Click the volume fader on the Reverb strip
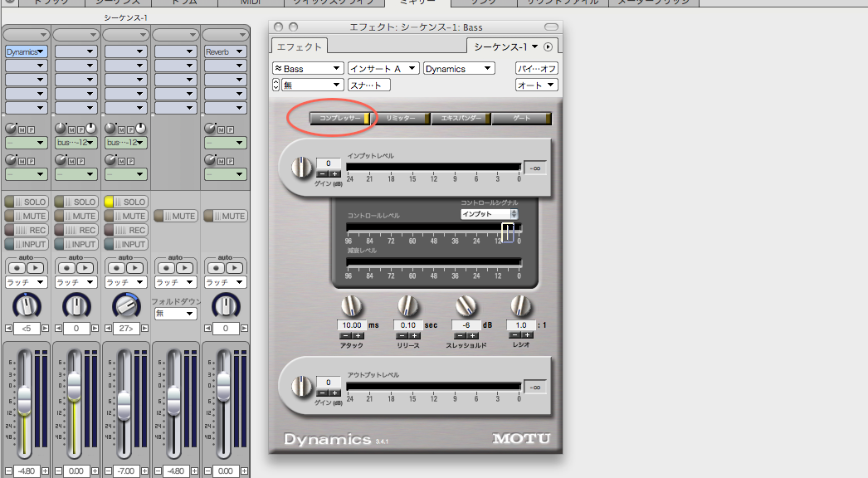The width and height of the screenshot is (868, 478). pos(224,386)
